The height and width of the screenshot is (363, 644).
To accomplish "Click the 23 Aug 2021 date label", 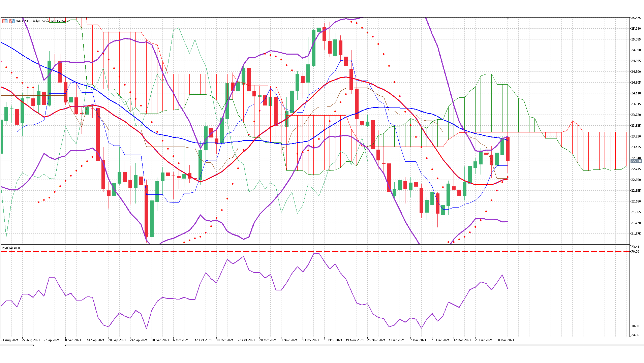I will [x=10, y=340].
